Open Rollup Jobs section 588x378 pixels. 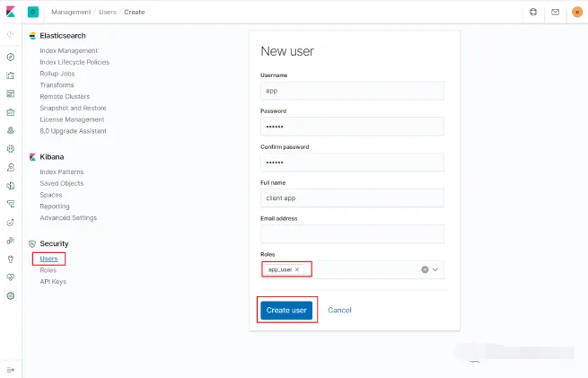[x=57, y=74]
